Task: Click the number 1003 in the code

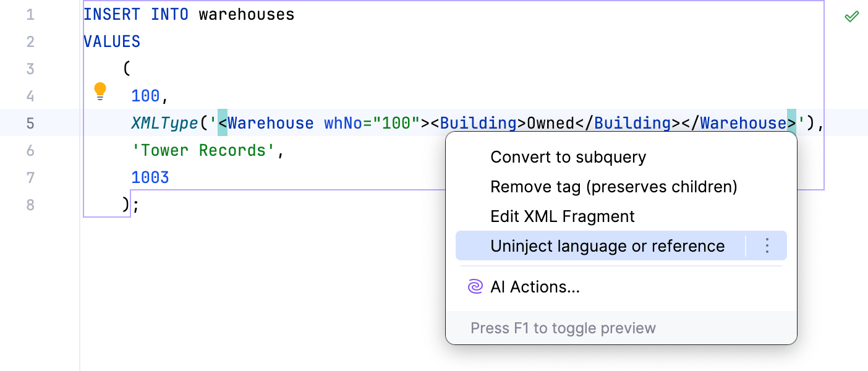Action: tap(150, 177)
